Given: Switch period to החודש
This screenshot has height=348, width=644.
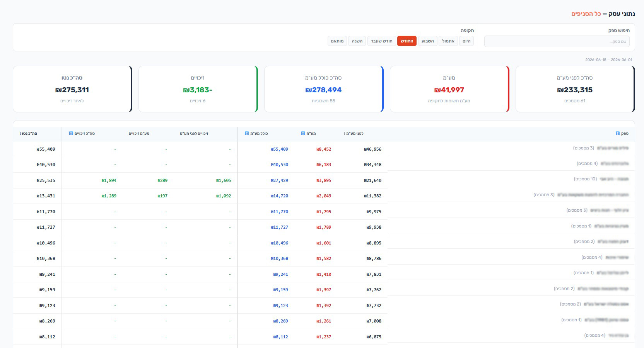Looking at the screenshot, I should click(407, 41).
